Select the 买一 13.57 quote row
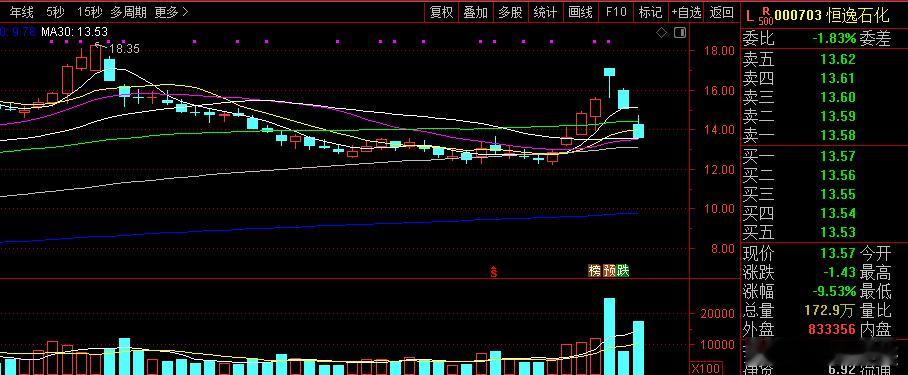The height and width of the screenshot is (375, 908). (799, 156)
